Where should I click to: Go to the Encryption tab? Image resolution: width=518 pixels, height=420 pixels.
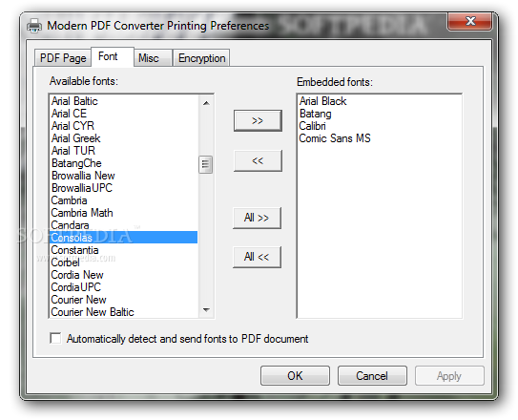pyautogui.click(x=201, y=58)
